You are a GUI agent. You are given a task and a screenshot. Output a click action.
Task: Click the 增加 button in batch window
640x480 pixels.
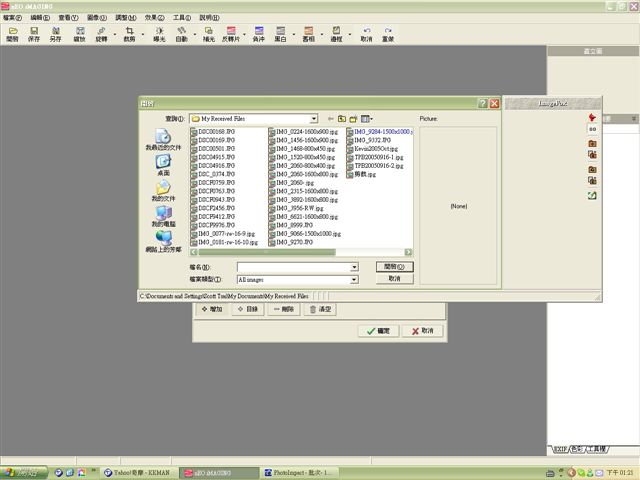click(x=212, y=309)
